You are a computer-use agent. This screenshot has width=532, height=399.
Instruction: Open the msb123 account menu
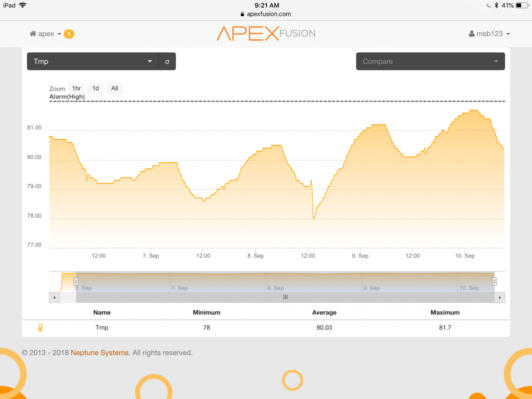pos(493,34)
